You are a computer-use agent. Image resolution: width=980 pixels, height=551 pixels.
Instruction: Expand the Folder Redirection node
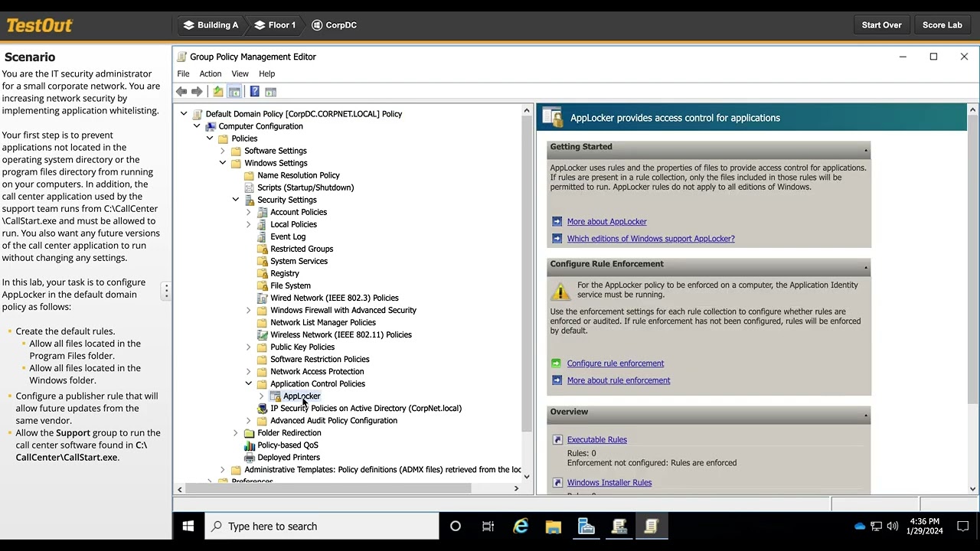(x=236, y=432)
